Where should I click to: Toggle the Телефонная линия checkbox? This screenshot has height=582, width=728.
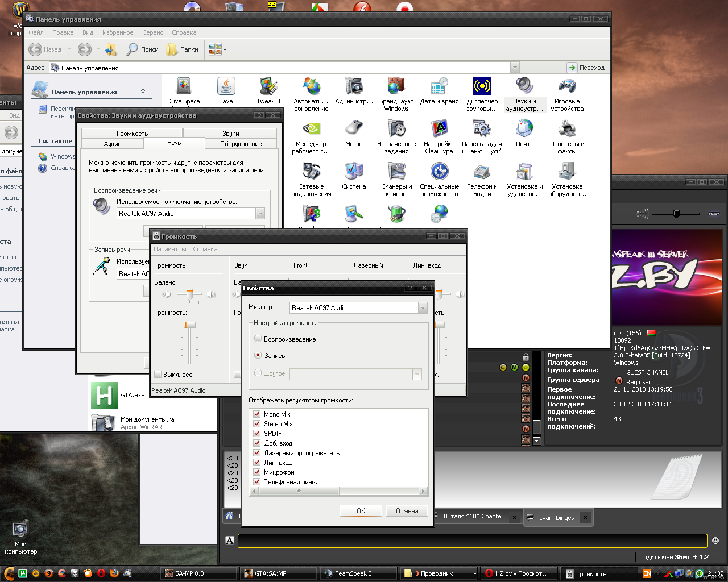[257, 482]
